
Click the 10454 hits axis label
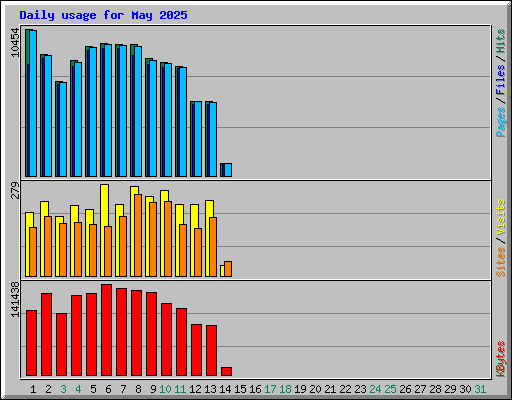point(15,42)
